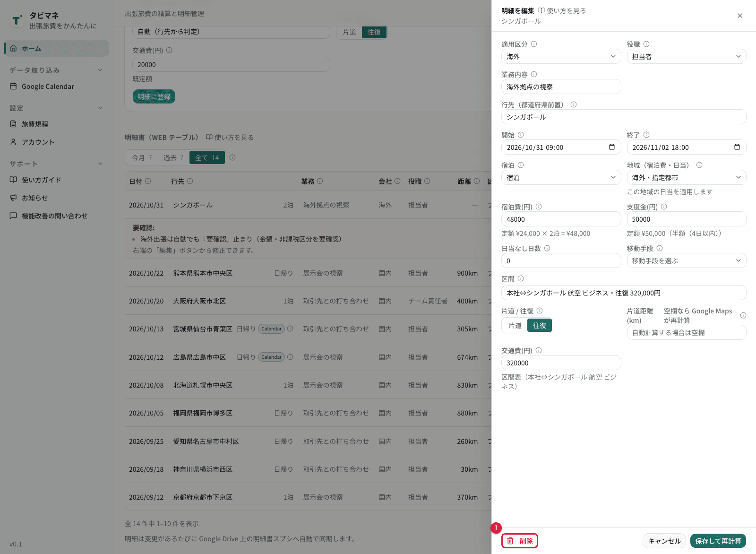Image resolution: width=756 pixels, height=554 pixels.
Task: Click info icon beside 交通費(円) in edit panel
Action: tap(539, 350)
